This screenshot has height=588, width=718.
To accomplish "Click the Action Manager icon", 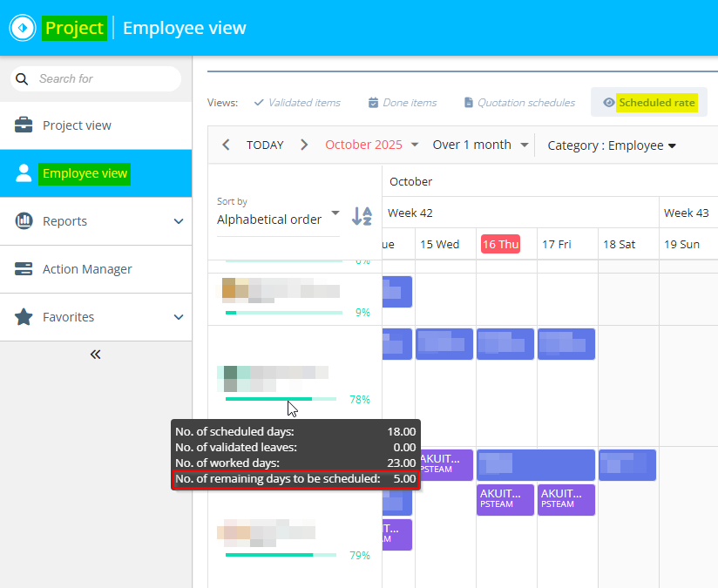I will click(x=24, y=269).
